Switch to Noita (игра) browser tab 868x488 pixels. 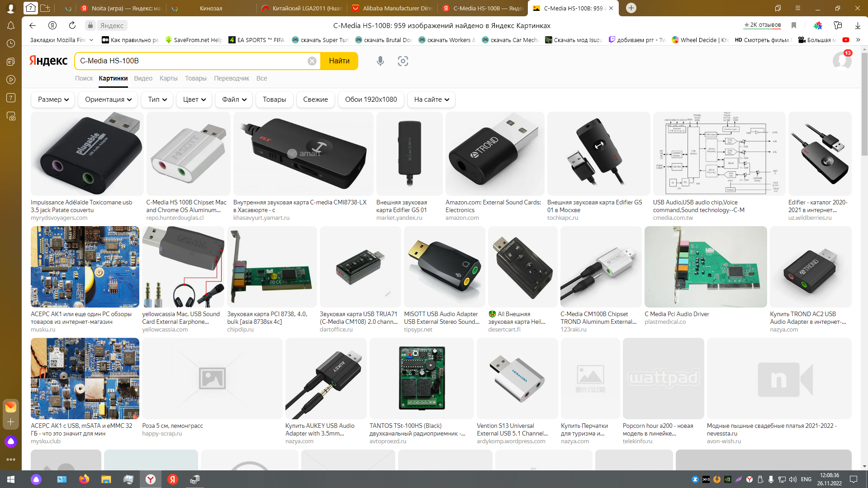point(121,8)
